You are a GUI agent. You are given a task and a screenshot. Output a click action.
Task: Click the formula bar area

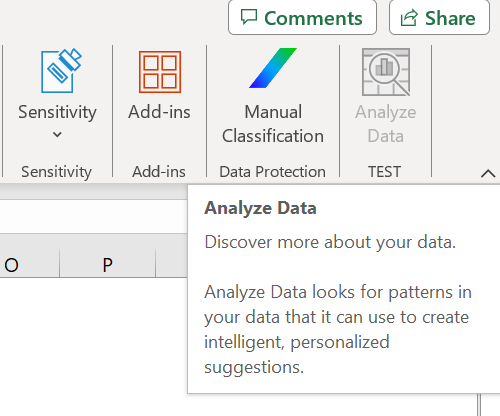click(x=93, y=216)
